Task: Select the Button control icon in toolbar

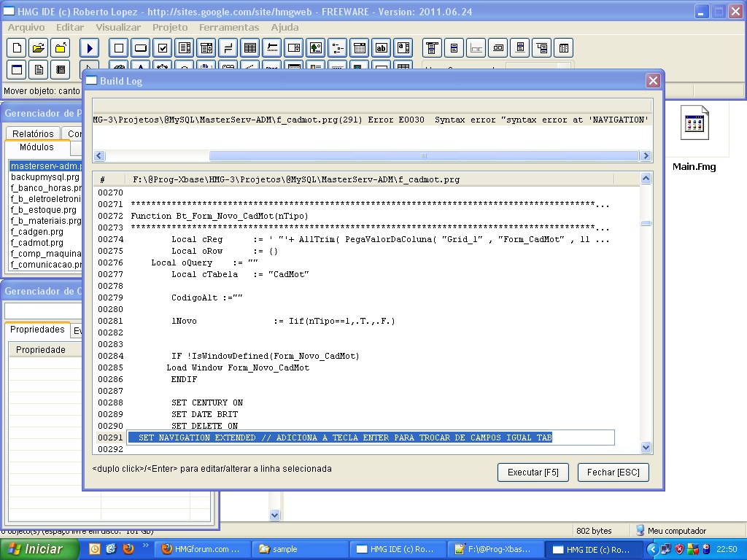Action: click(x=141, y=48)
